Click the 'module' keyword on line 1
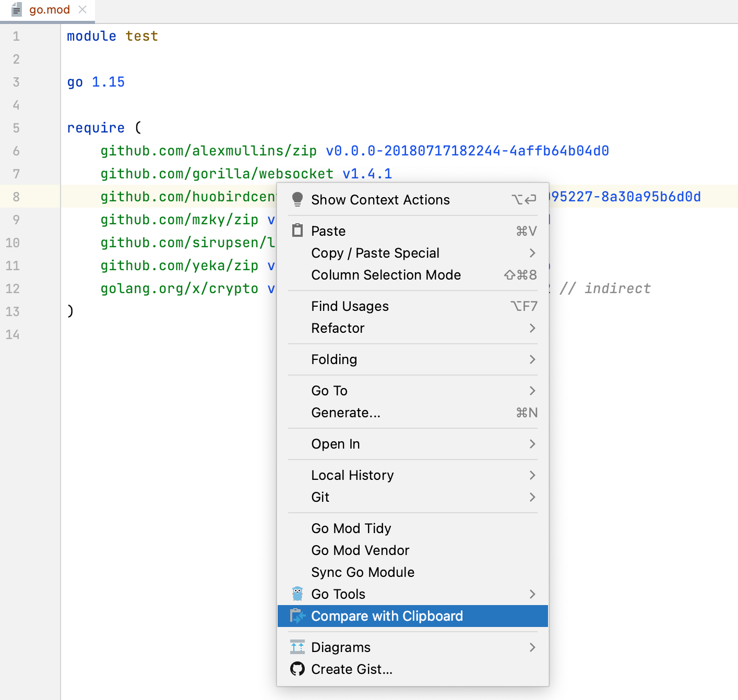Image resolution: width=738 pixels, height=700 pixels. (x=92, y=36)
